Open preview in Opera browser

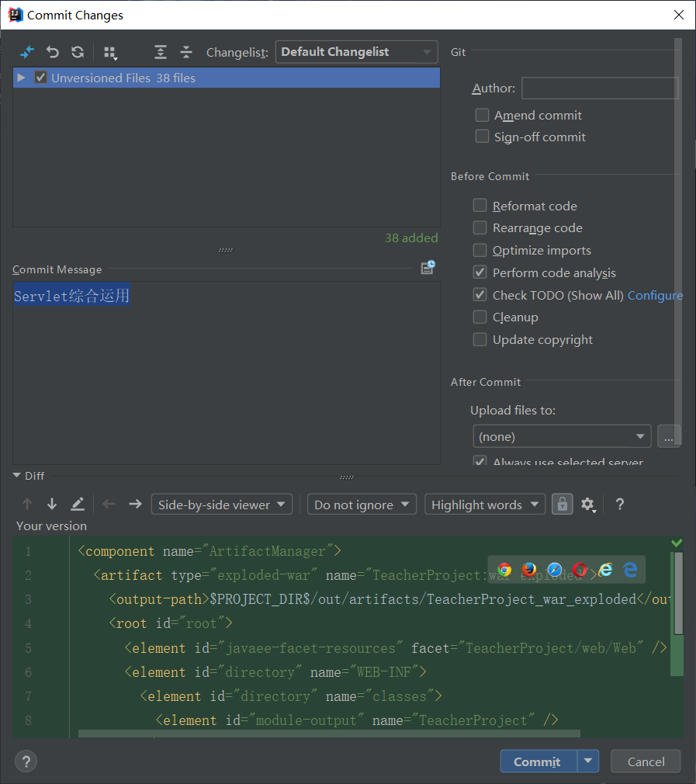coord(580,570)
